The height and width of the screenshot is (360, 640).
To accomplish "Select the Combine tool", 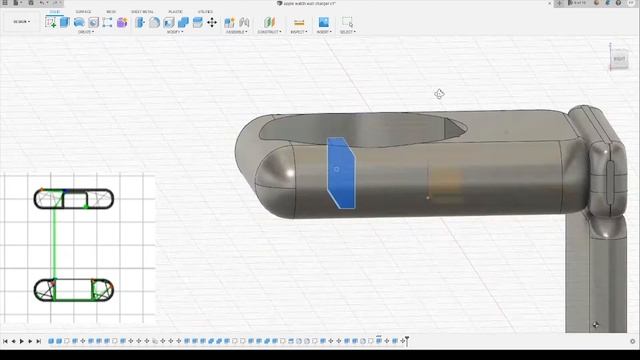I will tap(183, 22).
